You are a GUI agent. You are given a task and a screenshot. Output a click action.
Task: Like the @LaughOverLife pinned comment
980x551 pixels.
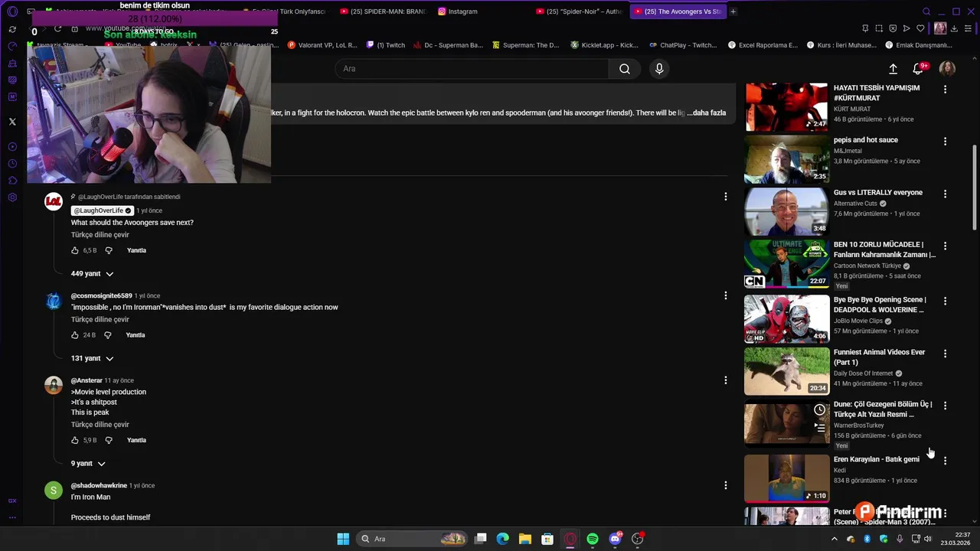[75, 250]
